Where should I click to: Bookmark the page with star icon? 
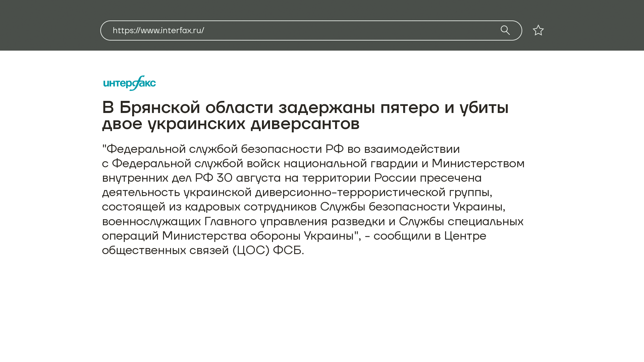coord(538,31)
